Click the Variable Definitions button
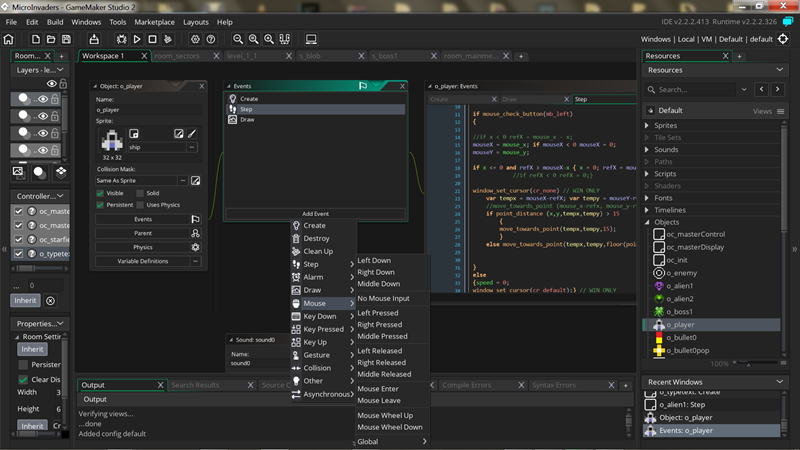 (143, 261)
